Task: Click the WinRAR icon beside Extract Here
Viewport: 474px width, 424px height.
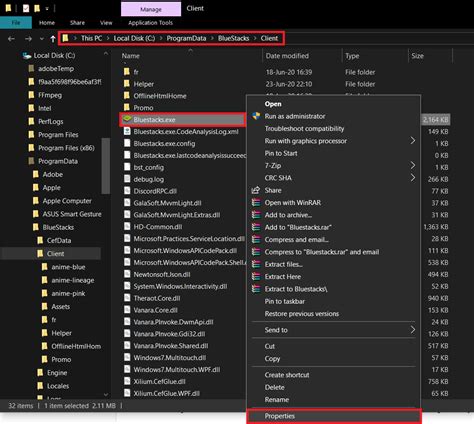Action: 256,277
